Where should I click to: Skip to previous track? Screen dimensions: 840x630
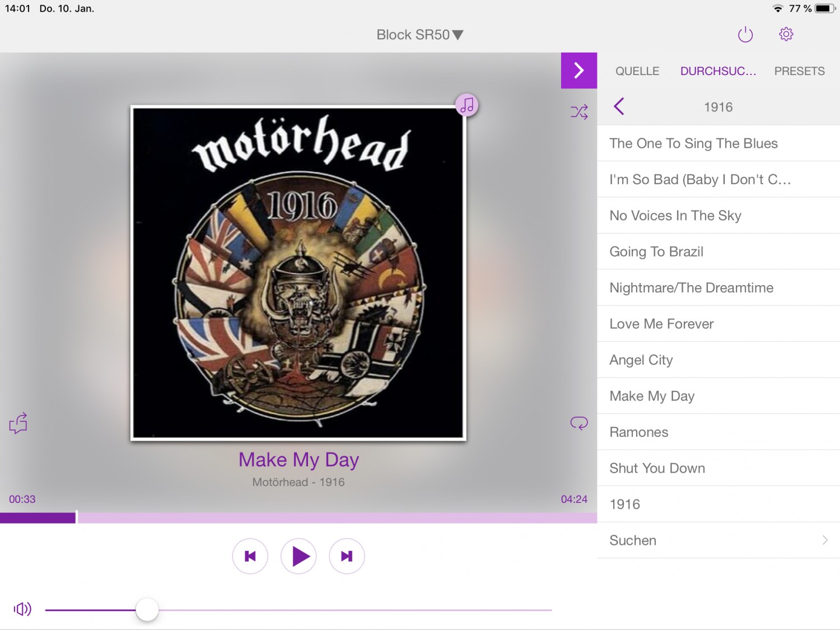pos(250,556)
